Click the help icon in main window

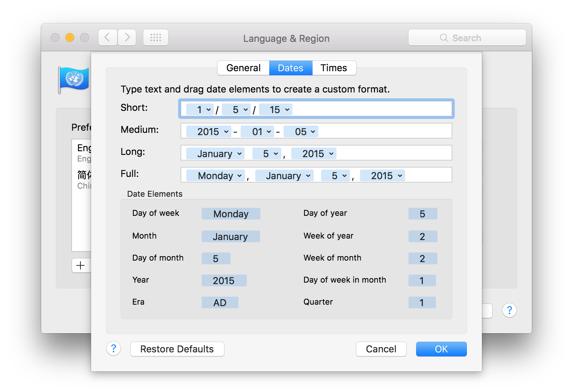(x=509, y=311)
